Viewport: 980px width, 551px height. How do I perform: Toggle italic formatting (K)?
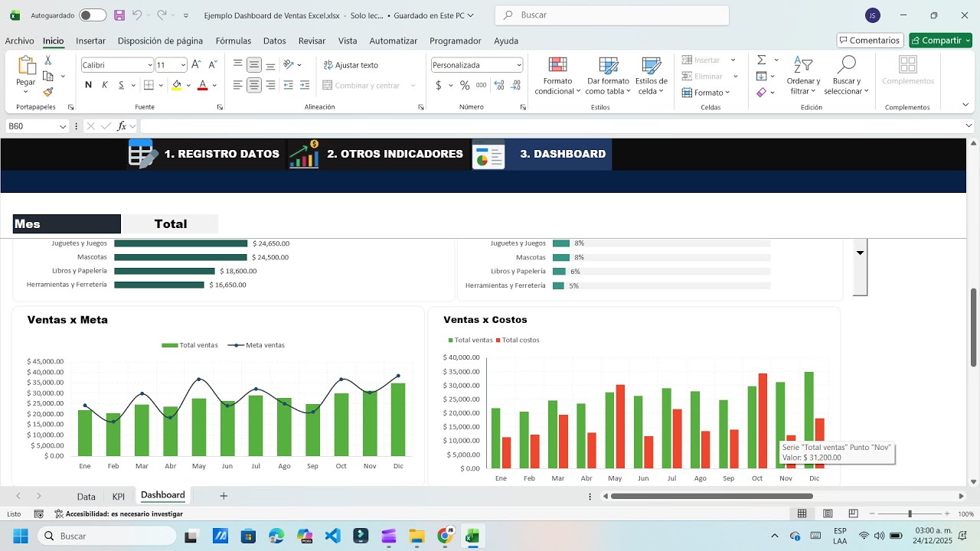pos(105,85)
